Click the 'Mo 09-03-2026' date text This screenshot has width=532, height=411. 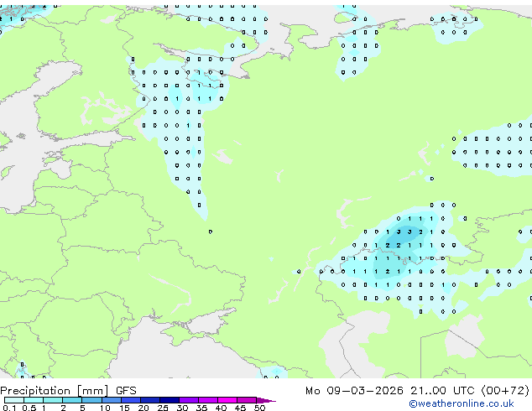(355, 391)
